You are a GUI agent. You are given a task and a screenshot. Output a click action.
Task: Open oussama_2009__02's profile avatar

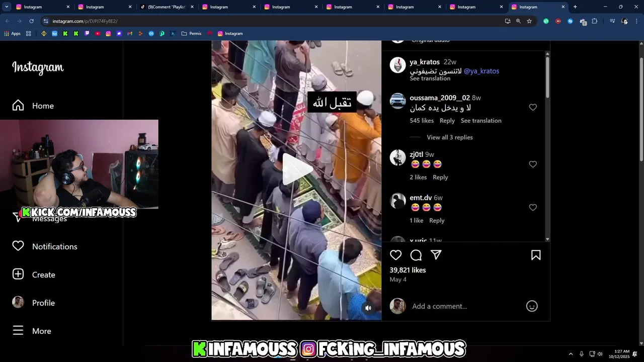(x=398, y=101)
